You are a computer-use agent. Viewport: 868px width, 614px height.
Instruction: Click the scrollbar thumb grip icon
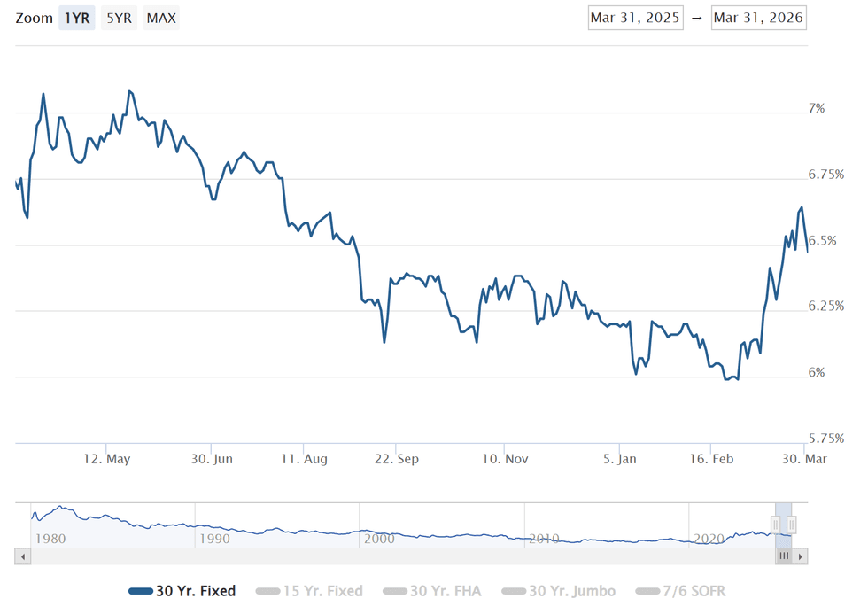coord(783,556)
